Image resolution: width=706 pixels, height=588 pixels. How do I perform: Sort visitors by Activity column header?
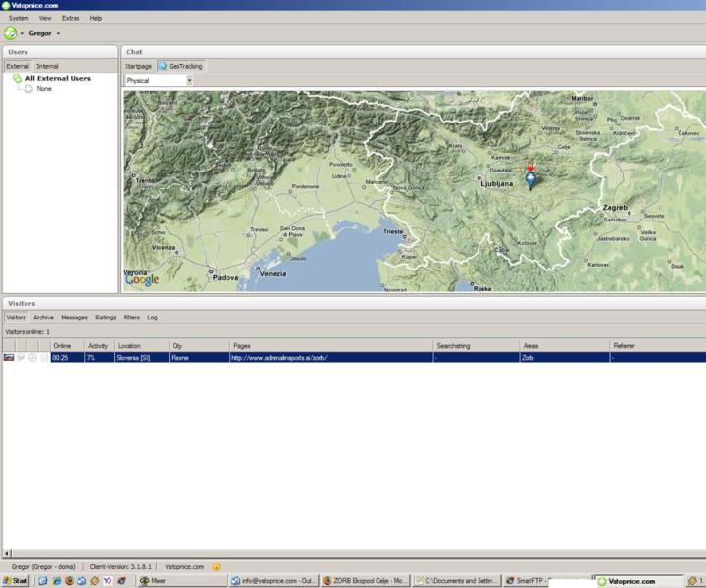point(98,346)
